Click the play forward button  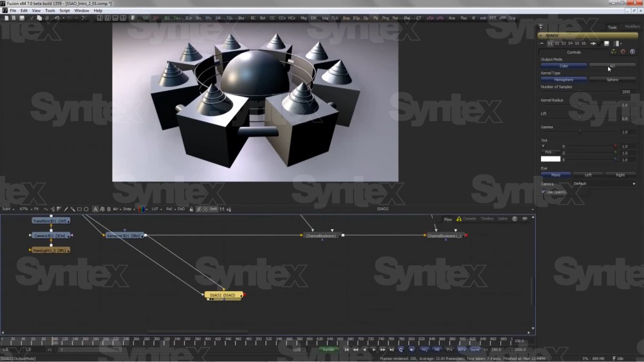point(374,349)
